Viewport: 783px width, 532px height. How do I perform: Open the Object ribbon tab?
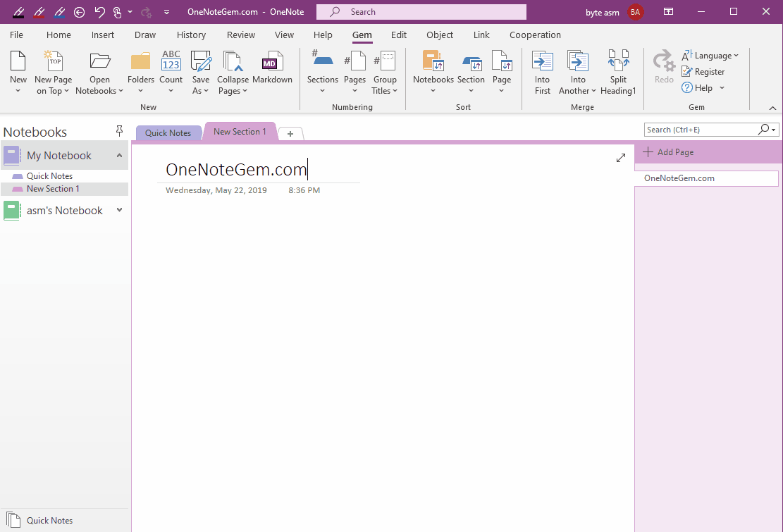pos(440,35)
